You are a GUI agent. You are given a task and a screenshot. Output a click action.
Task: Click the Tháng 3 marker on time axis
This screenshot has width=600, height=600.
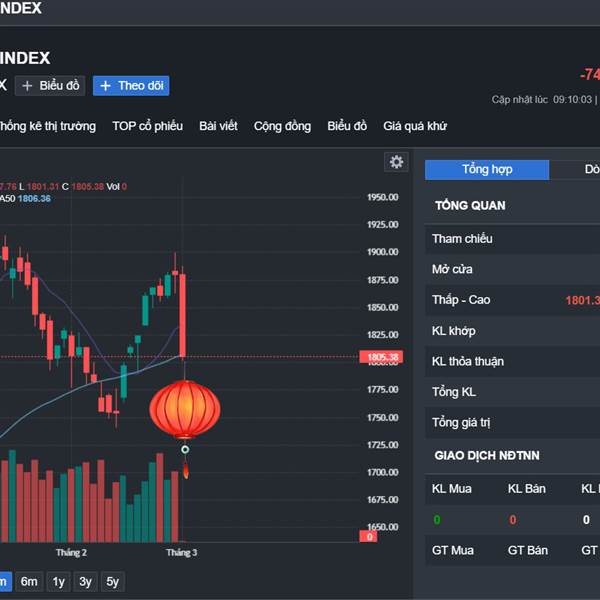[x=181, y=553]
